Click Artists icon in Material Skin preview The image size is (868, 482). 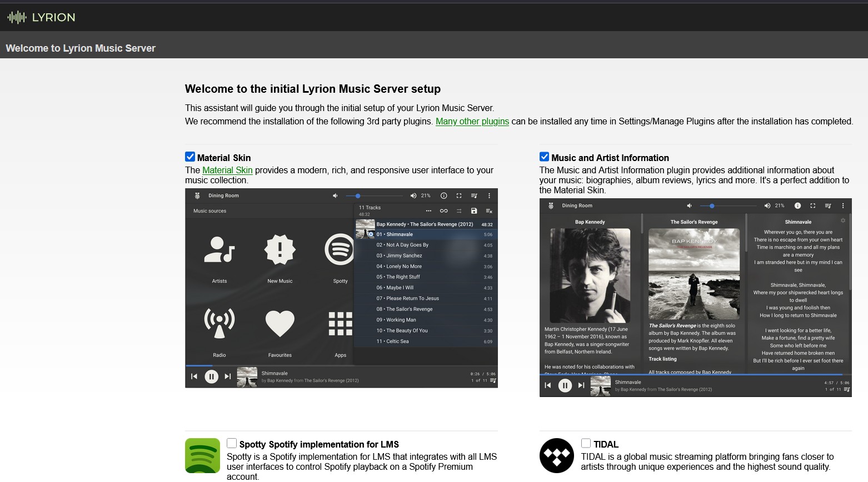(220, 250)
